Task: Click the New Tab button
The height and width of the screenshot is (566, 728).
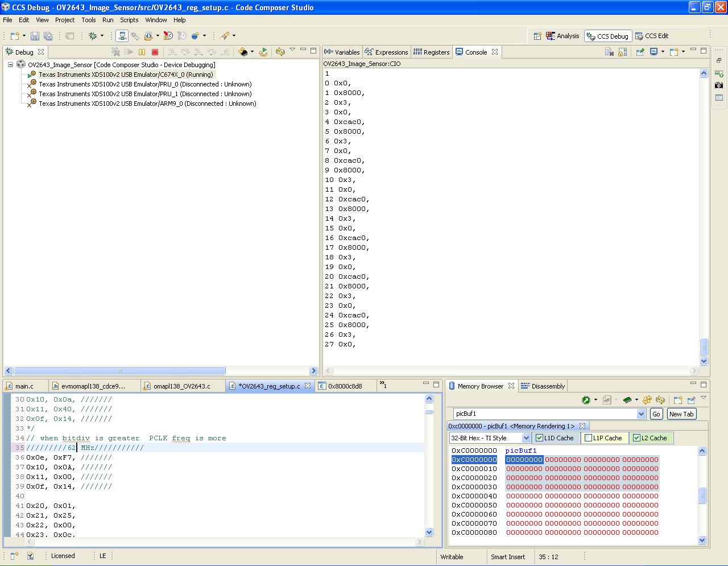Action: [681, 414]
